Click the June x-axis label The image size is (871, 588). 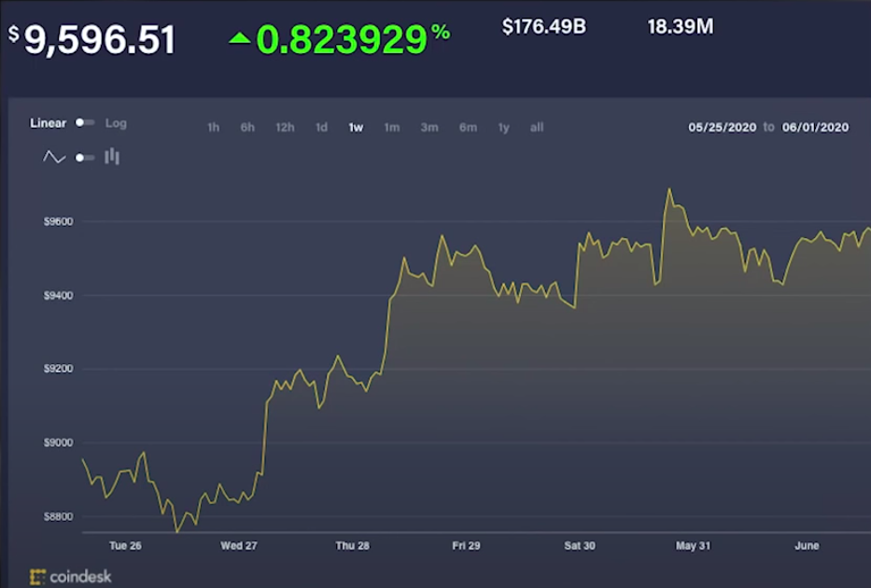tap(807, 546)
